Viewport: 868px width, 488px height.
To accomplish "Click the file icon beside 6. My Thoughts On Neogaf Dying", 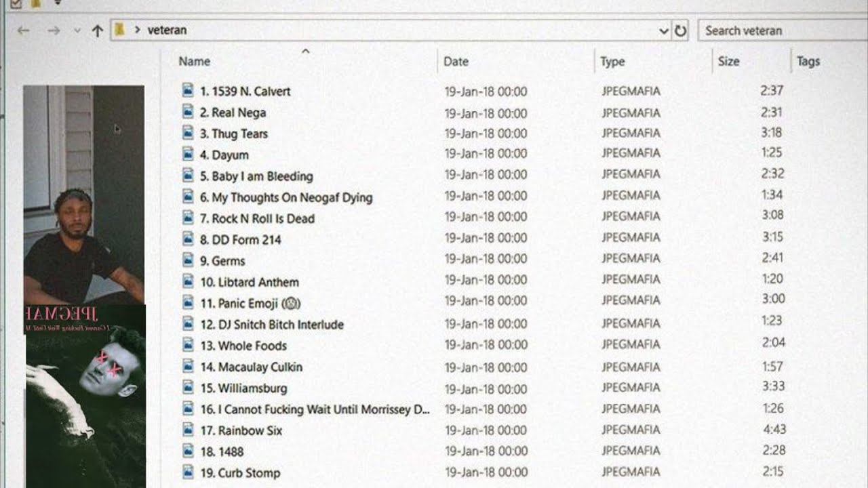I will [x=188, y=197].
